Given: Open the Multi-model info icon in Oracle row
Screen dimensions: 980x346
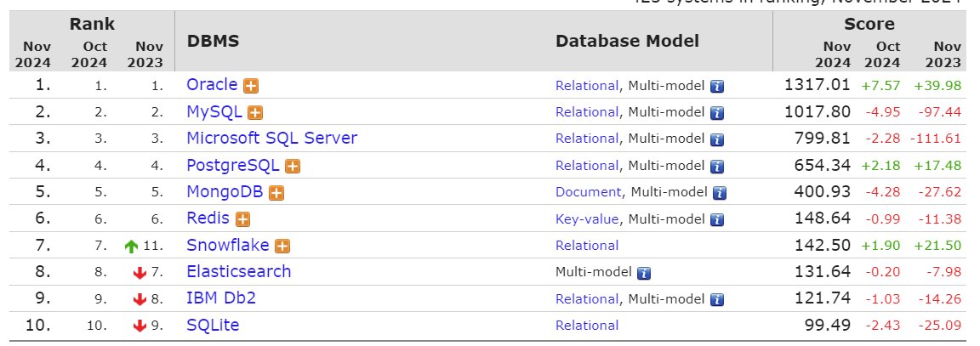Looking at the screenshot, I should (x=717, y=86).
